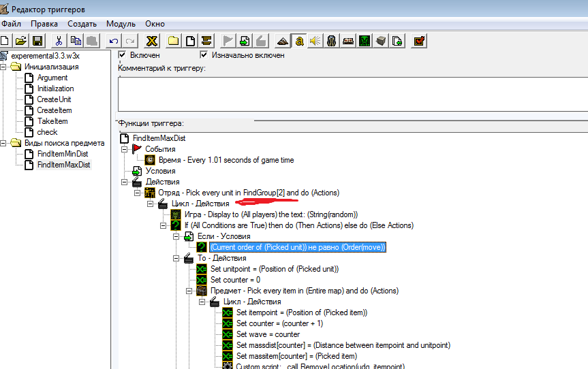Click the Redo arrow icon
Screen dimensions: 588x369
pos(130,41)
